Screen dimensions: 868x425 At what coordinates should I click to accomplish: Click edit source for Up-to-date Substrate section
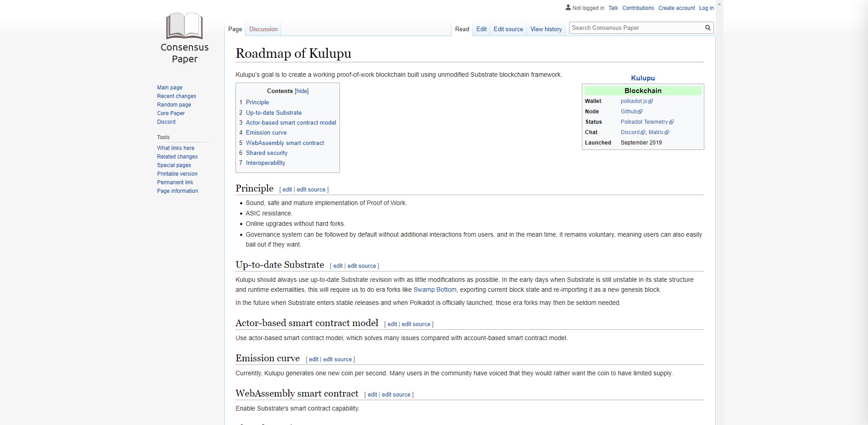(362, 266)
